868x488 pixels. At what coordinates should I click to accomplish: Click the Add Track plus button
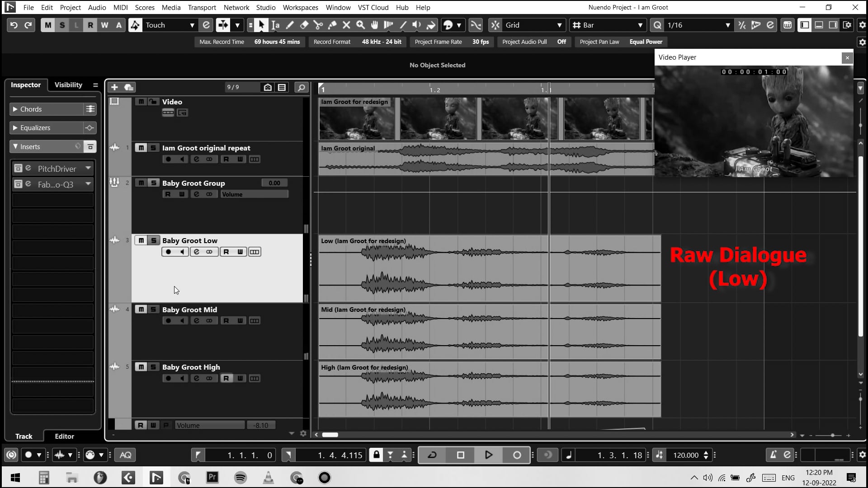click(114, 87)
